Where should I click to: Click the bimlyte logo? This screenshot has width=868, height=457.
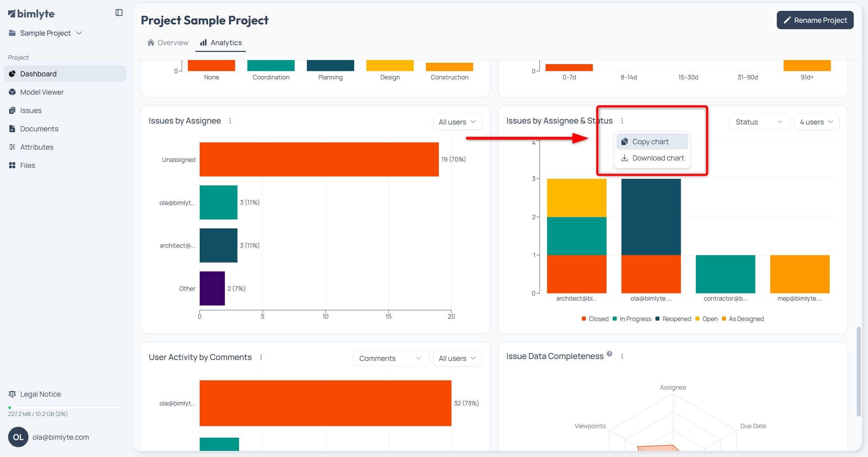pos(31,14)
